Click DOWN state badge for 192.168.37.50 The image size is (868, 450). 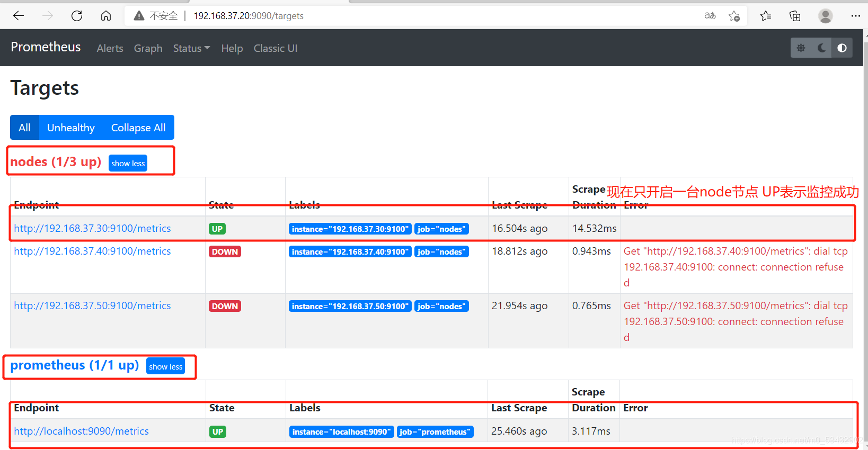(x=225, y=306)
